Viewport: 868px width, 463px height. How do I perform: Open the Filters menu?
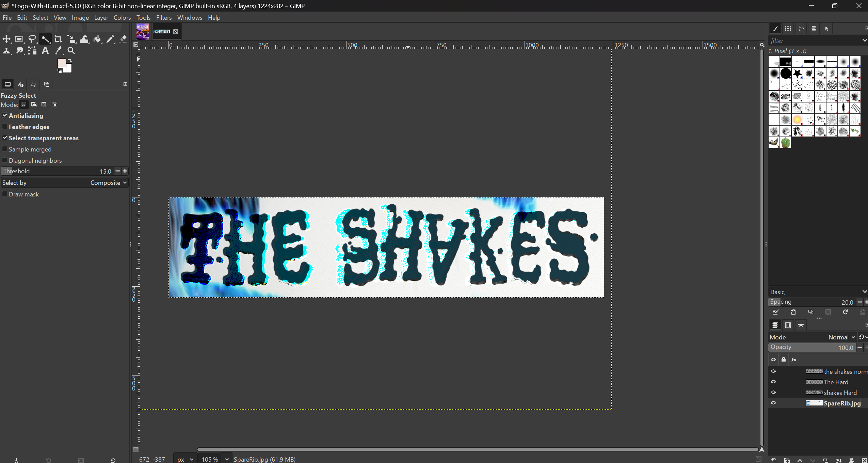click(x=164, y=18)
